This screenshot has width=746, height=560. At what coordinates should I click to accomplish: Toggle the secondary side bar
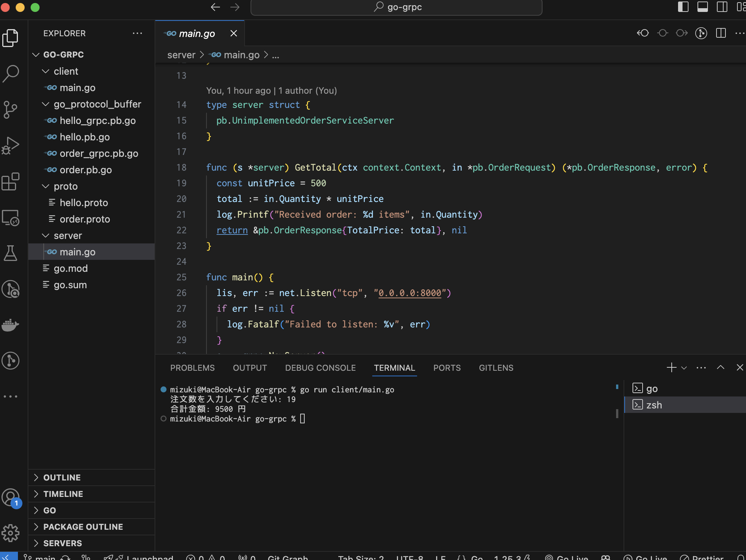click(x=722, y=7)
